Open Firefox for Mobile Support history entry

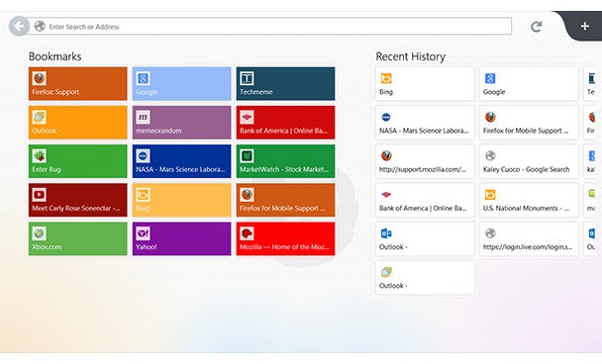tap(529, 123)
